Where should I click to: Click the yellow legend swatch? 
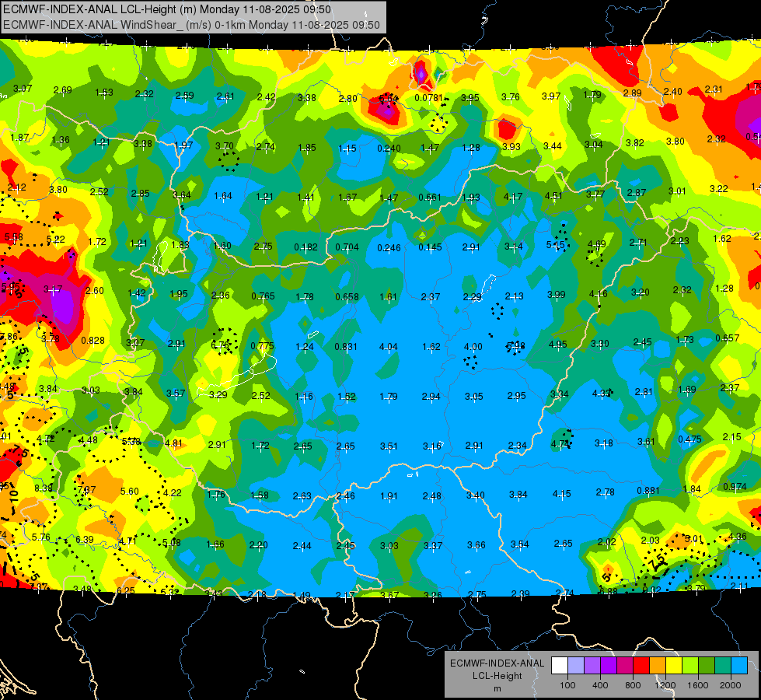tap(674, 665)
